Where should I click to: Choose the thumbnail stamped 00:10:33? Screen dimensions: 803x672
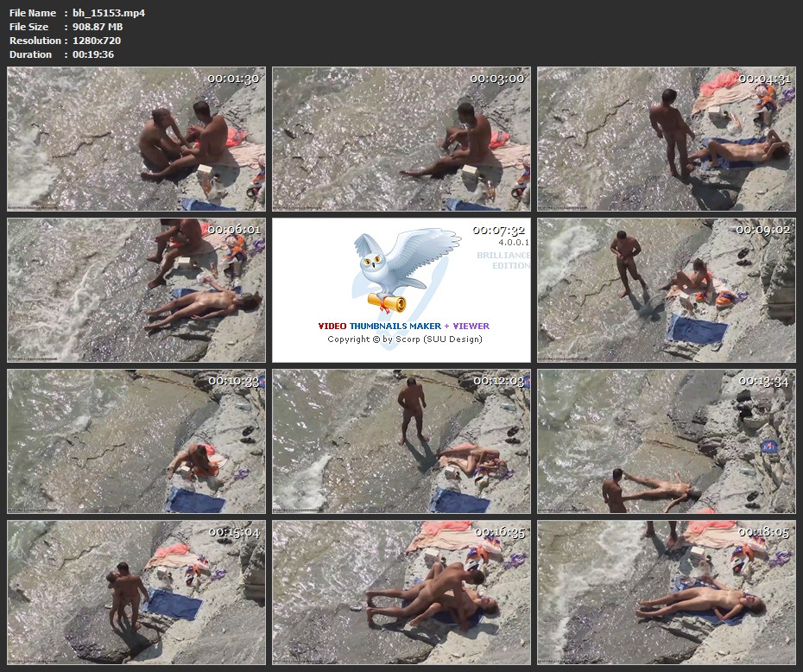point(136,441)
